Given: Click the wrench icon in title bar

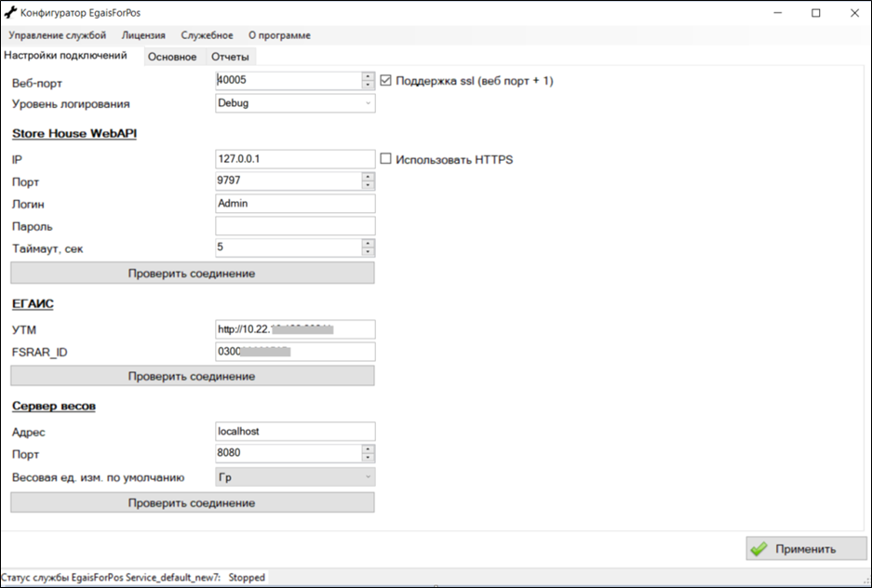Looking at the screenshot, I should click(10, 13).
